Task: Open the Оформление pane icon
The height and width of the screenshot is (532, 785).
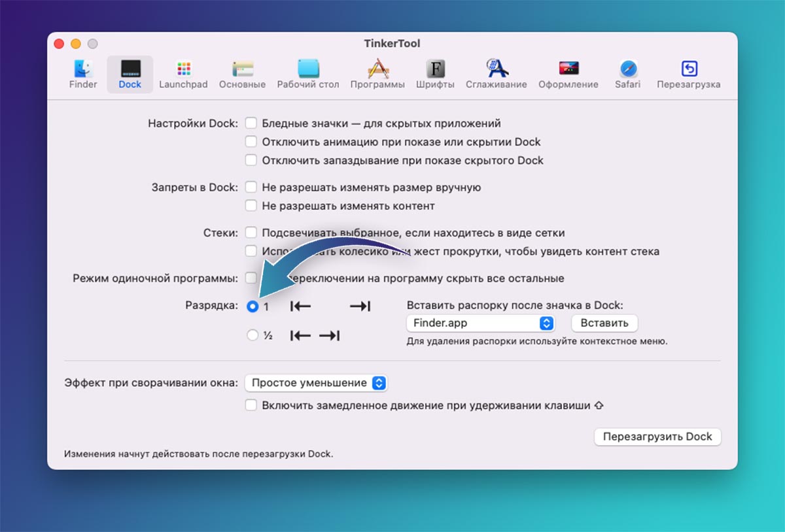Action: [568, 69]
